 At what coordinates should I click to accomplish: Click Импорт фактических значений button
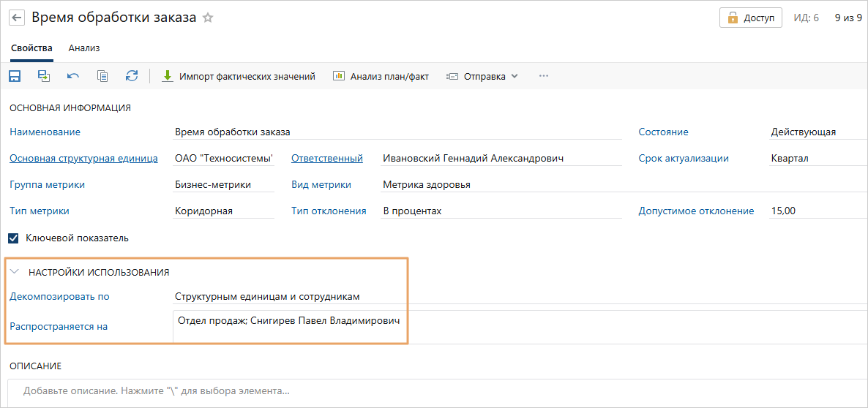coord(239,76)
